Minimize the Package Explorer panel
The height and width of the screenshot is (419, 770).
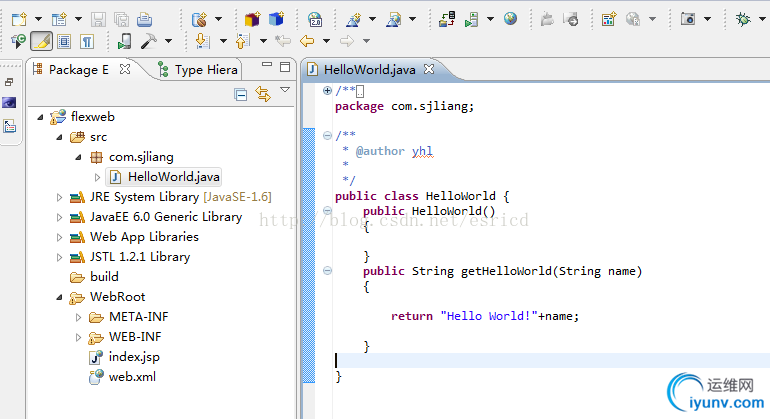267,64
